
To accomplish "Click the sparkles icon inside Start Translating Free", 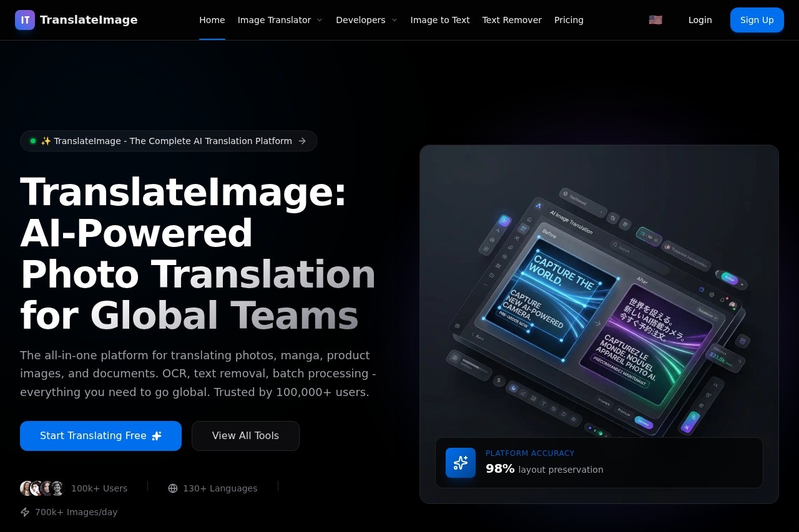I will (x=156, y=436).
